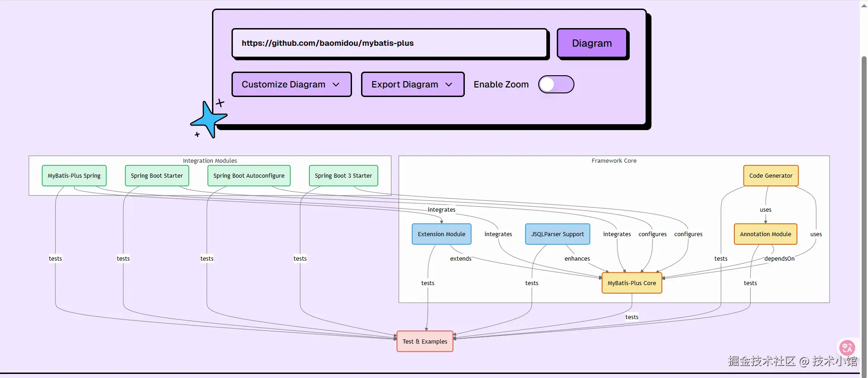Open the Export Diagram dropdown
This screenshot has width=868, height=378.
[412, 84]
